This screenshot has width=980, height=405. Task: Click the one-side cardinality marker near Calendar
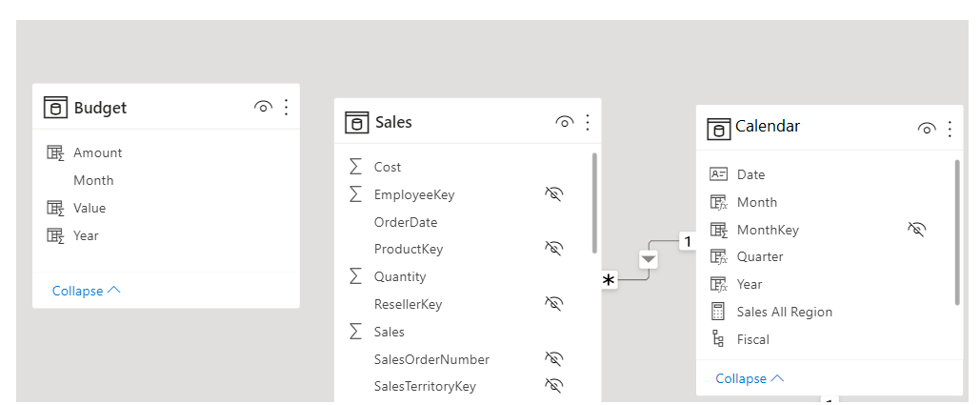(x=688, y=241)
